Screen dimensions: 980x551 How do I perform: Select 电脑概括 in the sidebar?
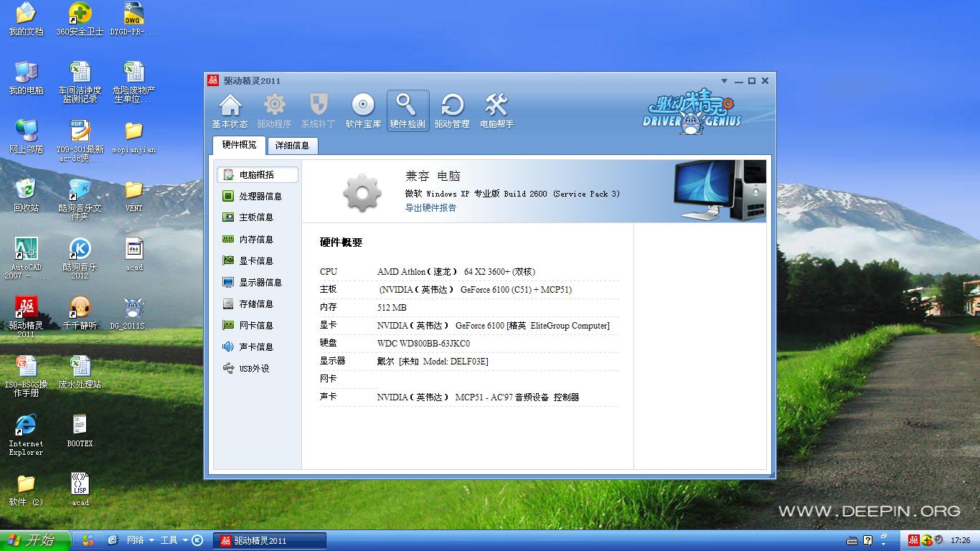(257, 174)
